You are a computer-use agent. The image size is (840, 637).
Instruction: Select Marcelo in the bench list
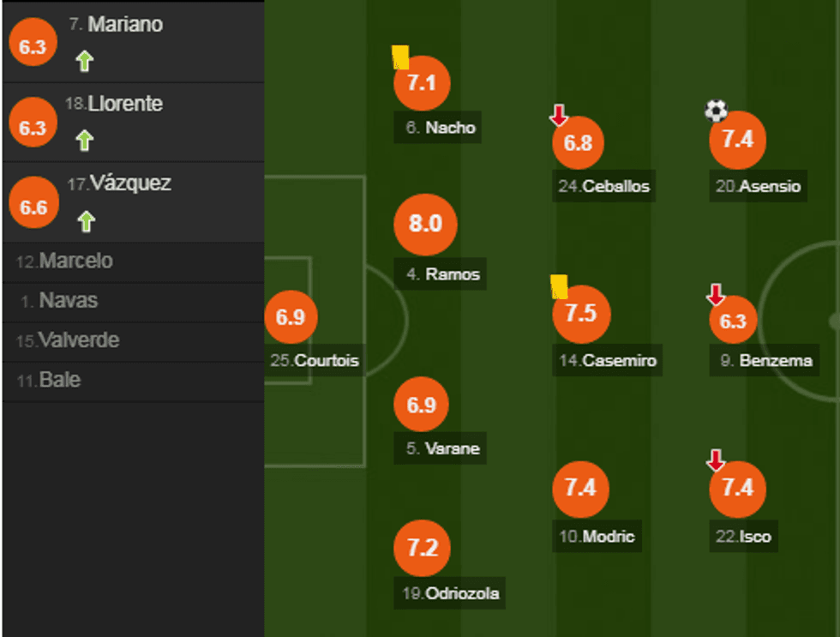point(64,261)
